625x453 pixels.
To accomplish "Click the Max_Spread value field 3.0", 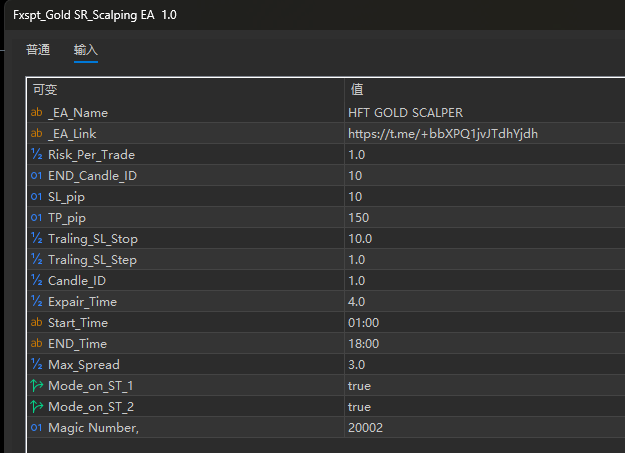I will [x=356, y=365].
